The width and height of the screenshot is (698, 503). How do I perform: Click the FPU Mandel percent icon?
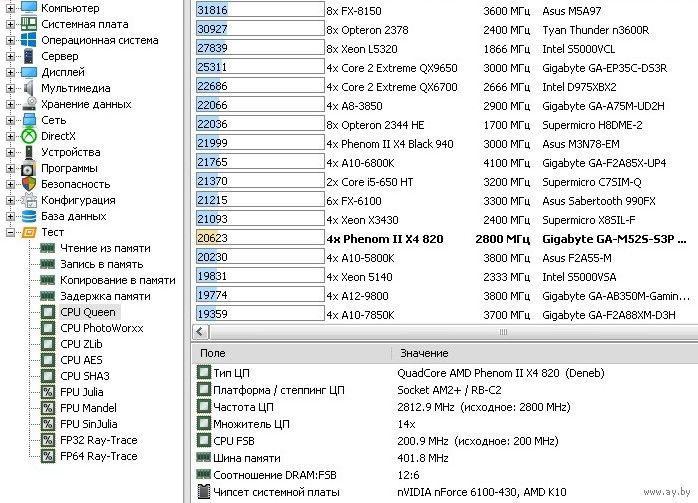(x=47, y=408)
